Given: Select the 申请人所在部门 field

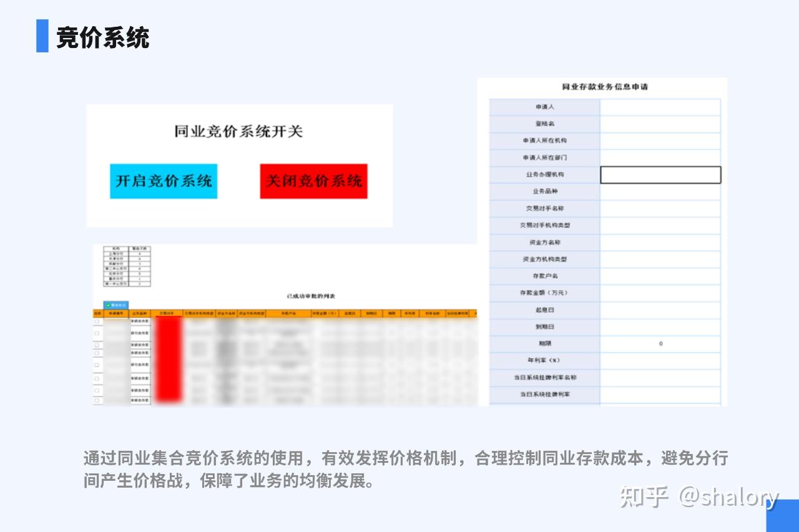Looking at the screenshot, I should pos(660,158).
